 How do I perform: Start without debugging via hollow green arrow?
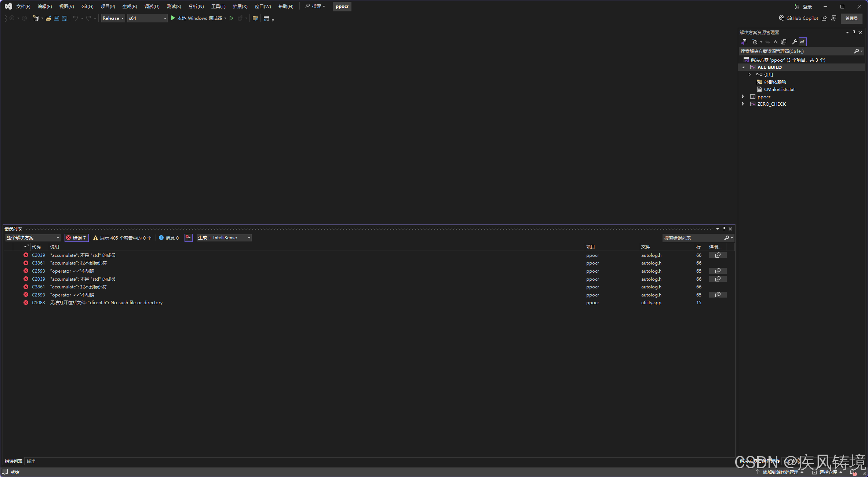231,18
